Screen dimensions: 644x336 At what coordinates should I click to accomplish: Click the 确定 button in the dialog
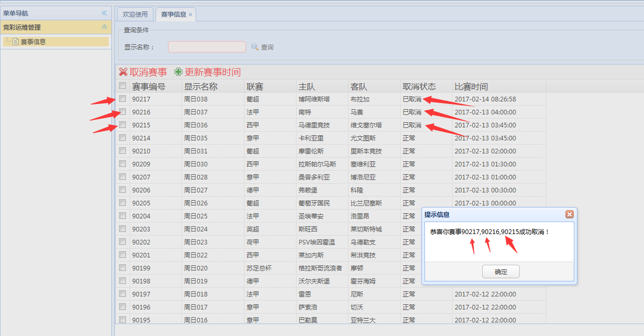click(500, 271)
